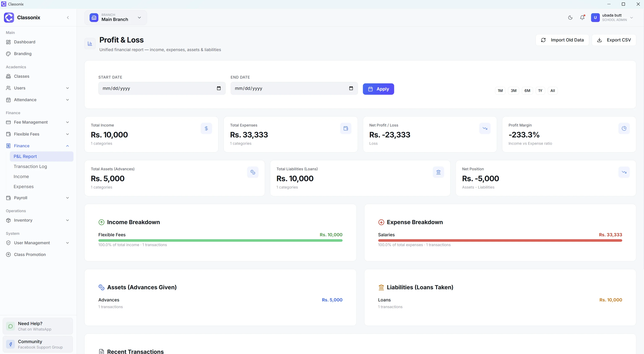Select the 6M range filter
Image resolution: width=644 pixels, height=354 pixels.
pos(527,90)
